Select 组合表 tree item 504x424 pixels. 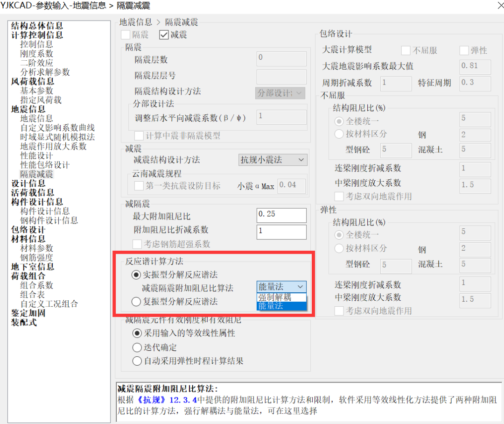click(x=33, y=295)
